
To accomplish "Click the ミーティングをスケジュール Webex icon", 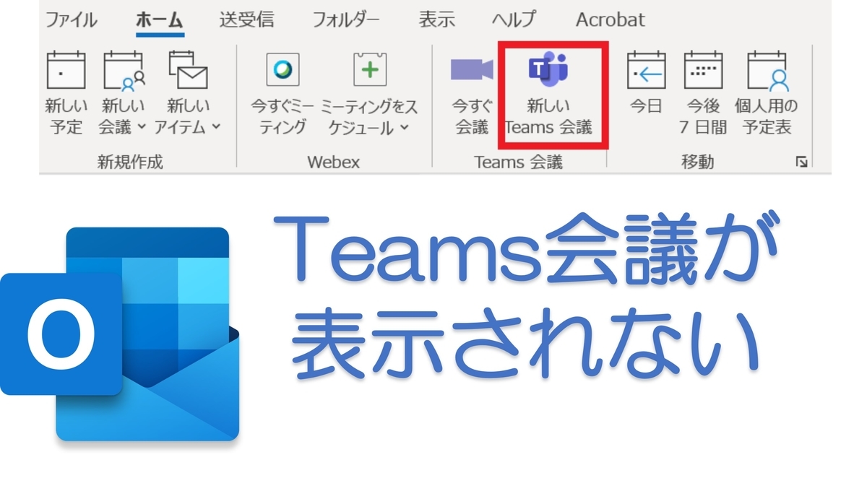I will (370, 70).
